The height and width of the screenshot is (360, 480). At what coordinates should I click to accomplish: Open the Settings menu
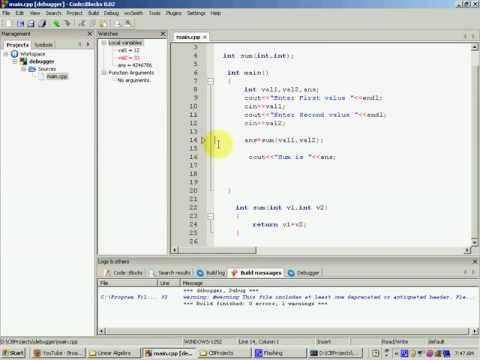196,13
